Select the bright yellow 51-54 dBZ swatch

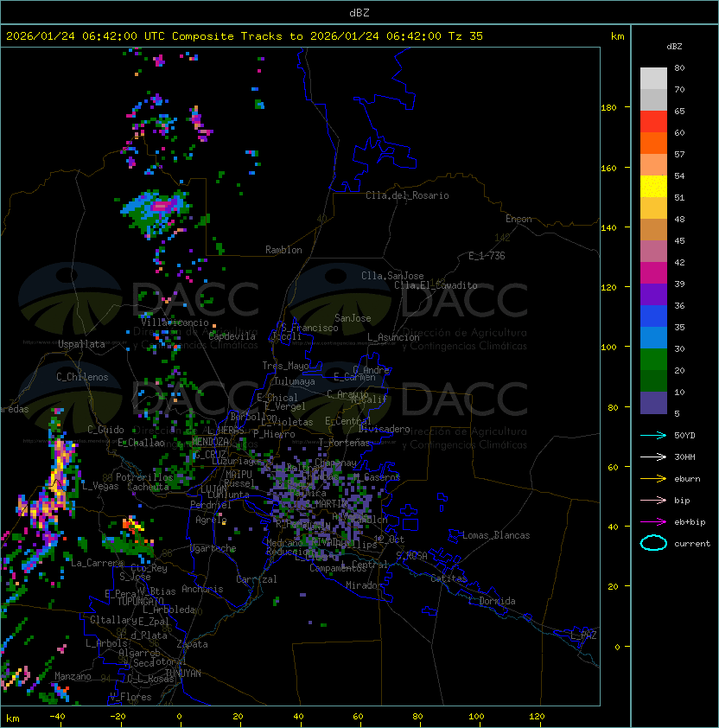pyautogui.click(x=653, y=187)
